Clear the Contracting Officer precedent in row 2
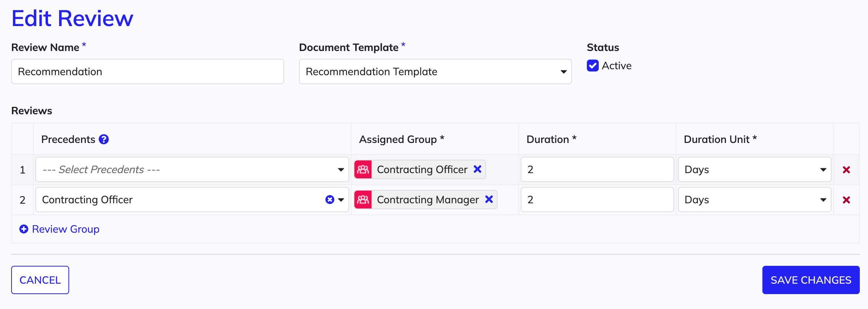Screen dimensions: 868x309 329,200
